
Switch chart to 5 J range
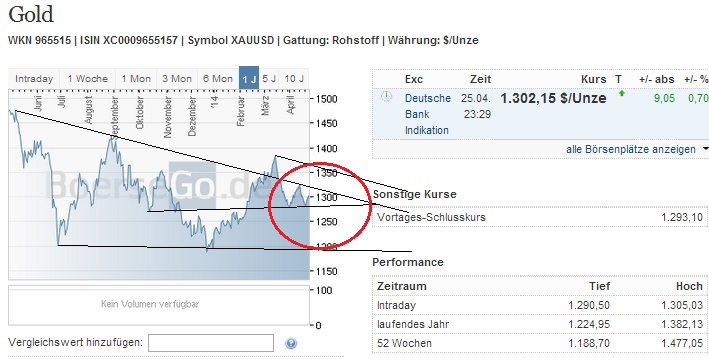269,79
